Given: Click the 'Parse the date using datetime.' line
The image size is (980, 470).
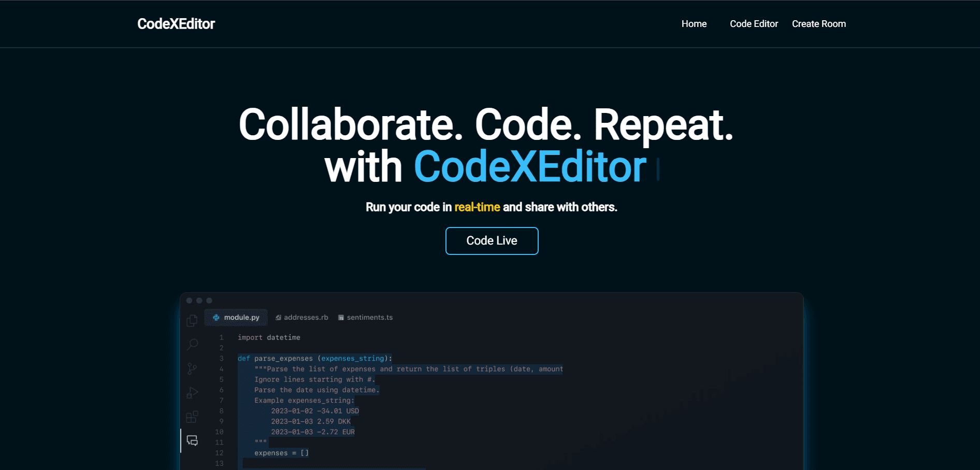Looking at the screenshot, I should 316,390.
